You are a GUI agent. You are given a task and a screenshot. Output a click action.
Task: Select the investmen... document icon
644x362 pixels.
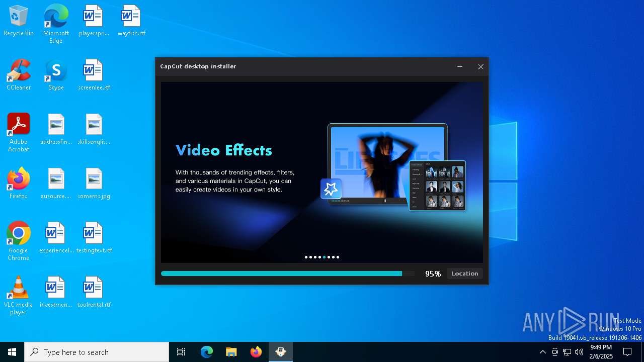tap(56, 292)
